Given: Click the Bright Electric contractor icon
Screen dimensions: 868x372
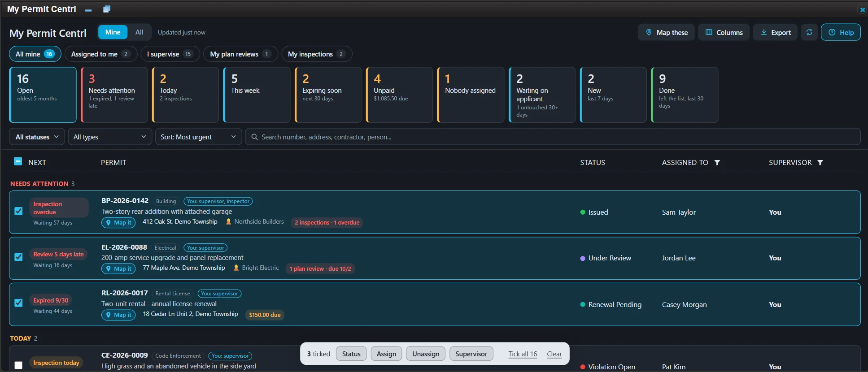Looking at the screenshot, I should pos(236,268).
